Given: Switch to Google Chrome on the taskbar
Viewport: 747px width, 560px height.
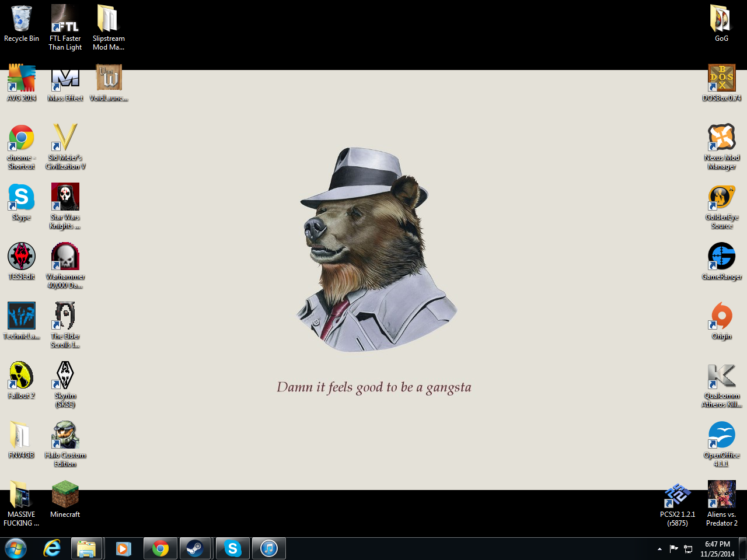Looking at the screenshot, I should point(160,549).
